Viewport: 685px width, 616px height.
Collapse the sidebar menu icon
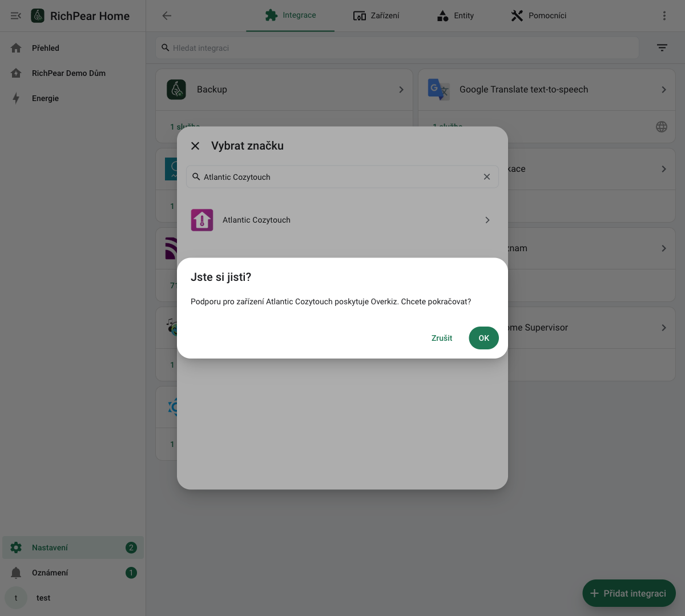pyautogui.click(x=16, y=16)
